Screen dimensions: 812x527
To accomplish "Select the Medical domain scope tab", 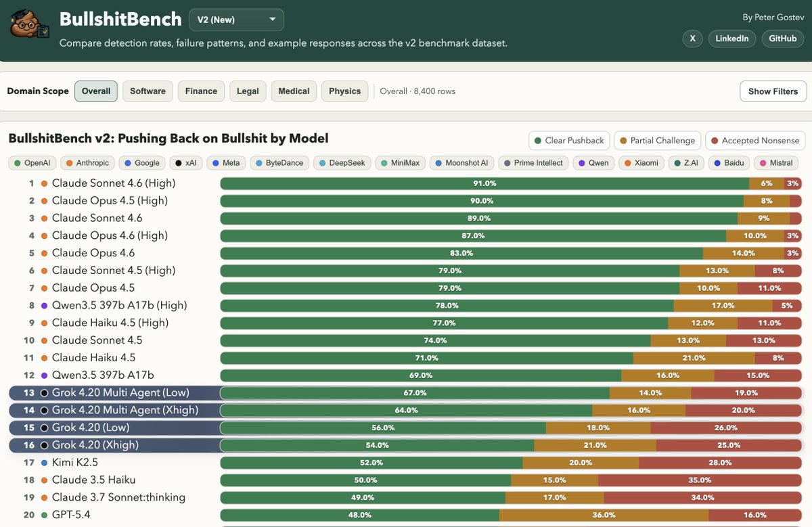I will coord(293,91).
